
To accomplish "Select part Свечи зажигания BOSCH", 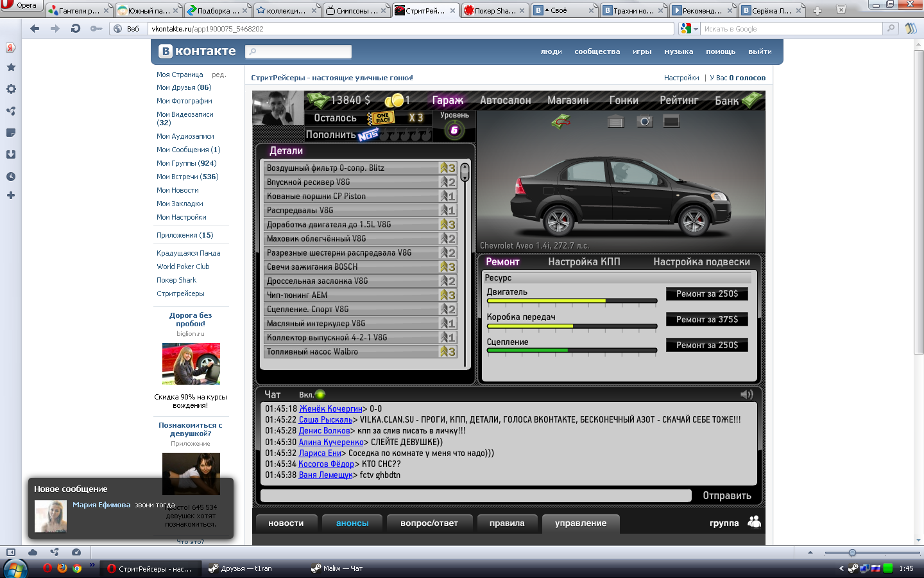I will [x=360, y=267].
